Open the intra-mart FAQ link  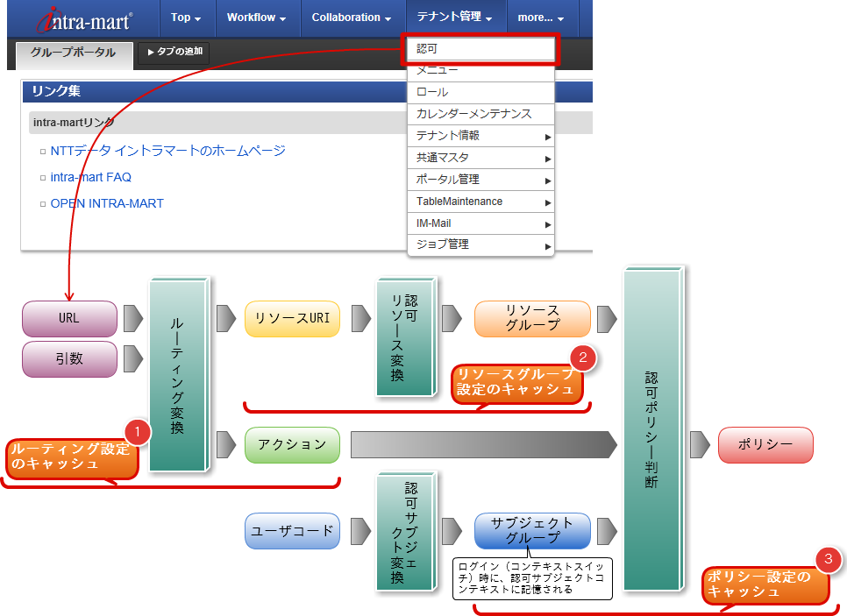pyautogui.click(x=91, y=177)
